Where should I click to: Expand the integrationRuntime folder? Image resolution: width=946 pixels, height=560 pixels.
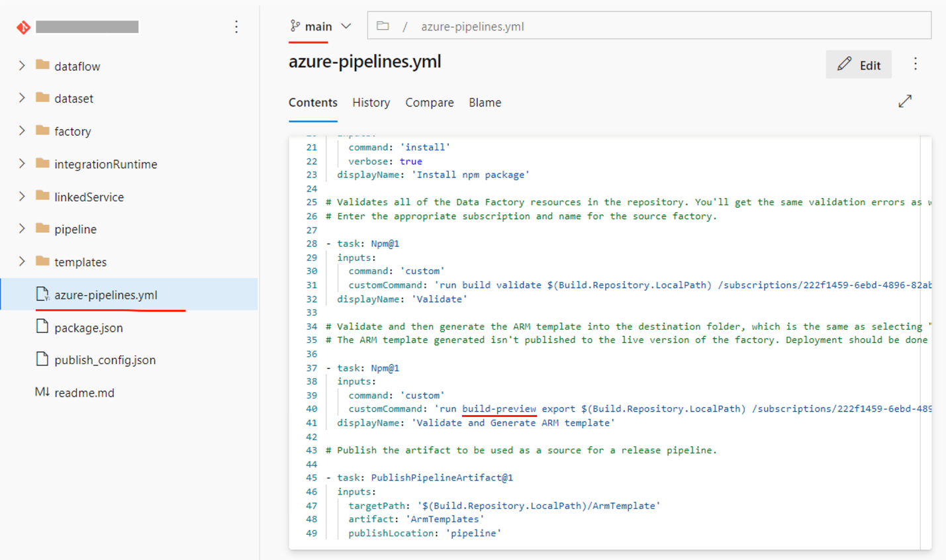coord(22,163)
